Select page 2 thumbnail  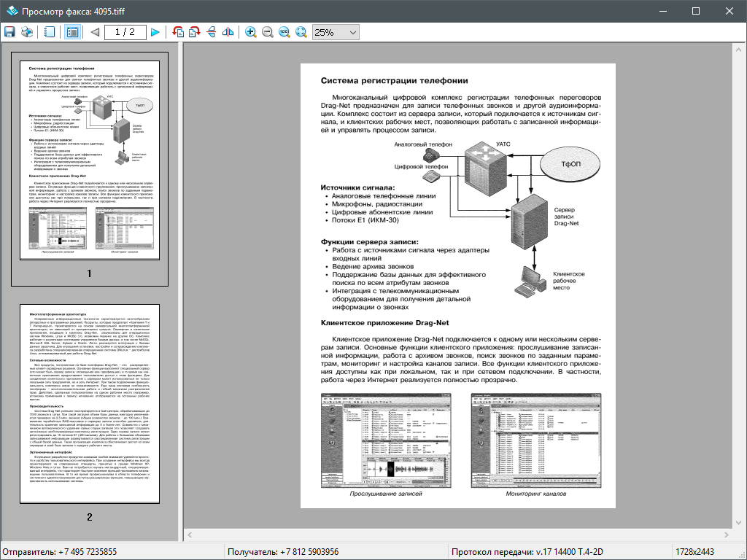pyautogui.click(x=90, y=404)
